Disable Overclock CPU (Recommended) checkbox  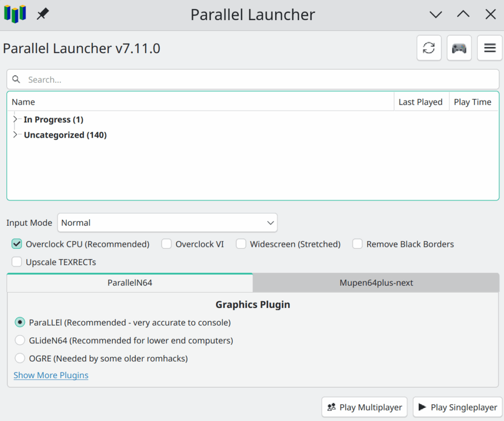point(17,244)
